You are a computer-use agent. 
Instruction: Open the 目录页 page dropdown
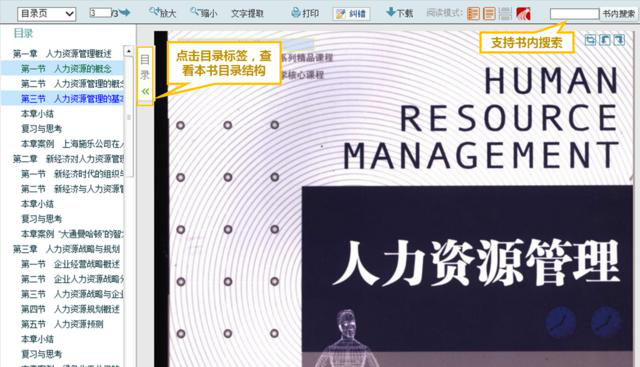pyautogui.click(x=47, y=14)
